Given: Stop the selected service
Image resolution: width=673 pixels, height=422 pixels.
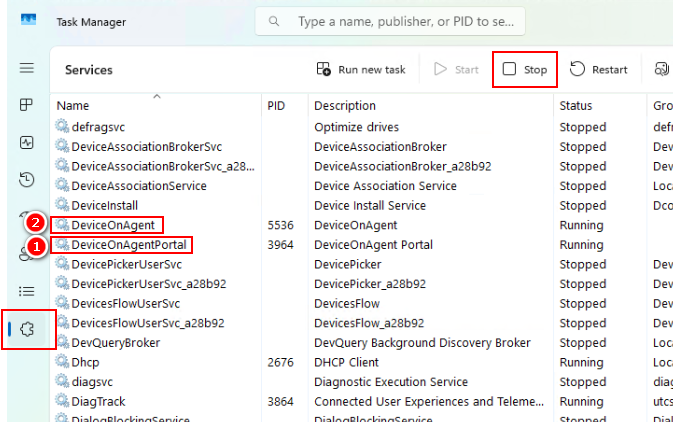Looking at the screenshot, I should (x=525, y=70).
